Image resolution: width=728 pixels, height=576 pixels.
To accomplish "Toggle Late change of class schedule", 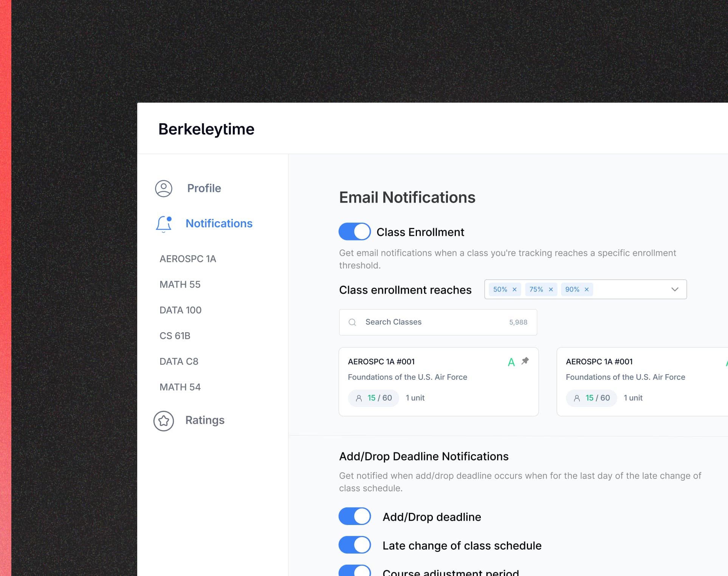I will click(x=355, y=545).
